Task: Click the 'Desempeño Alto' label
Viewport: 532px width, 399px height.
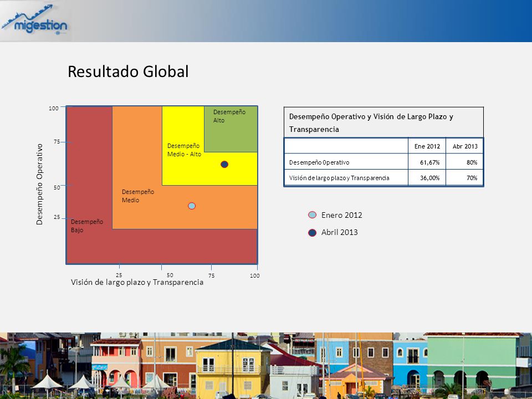Action: coord(229,116)
